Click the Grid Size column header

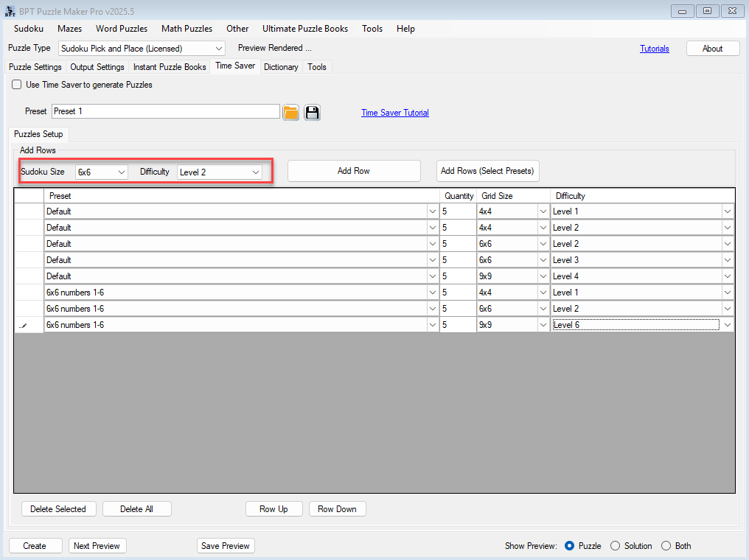click(514, 196)
